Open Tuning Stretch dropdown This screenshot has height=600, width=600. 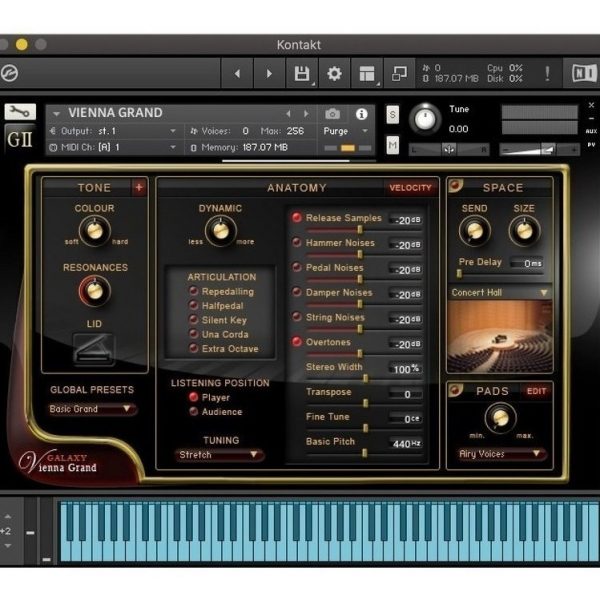pos(219,455)
